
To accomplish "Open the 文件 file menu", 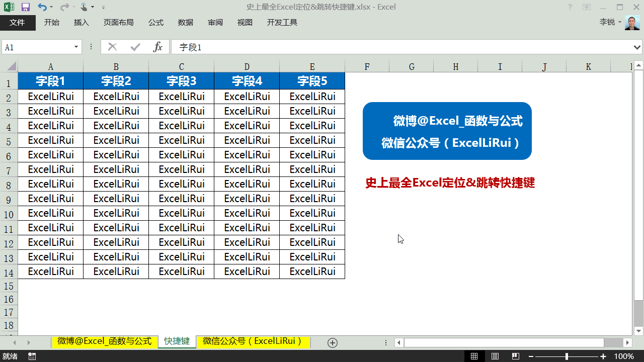I will (18, 23).
